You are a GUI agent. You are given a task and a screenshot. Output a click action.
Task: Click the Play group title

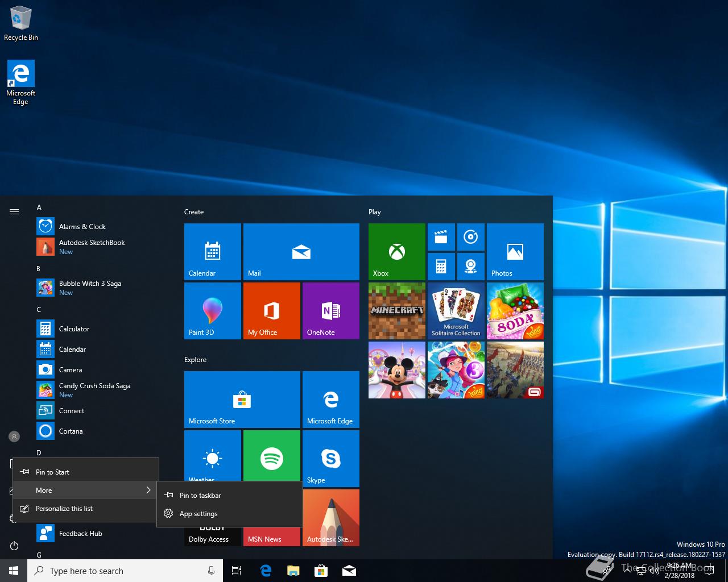point(374,211)
